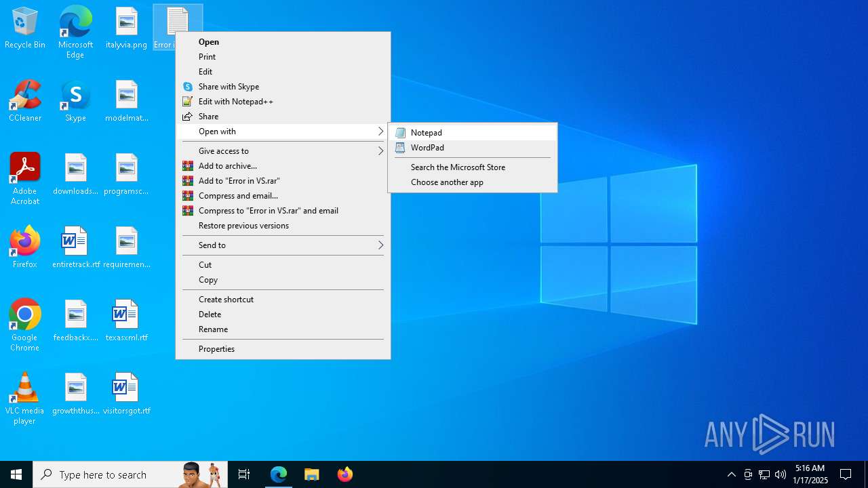Launch Firefox from the taskbar
This screenshot has height=488, width=868.
coord(344,474)
